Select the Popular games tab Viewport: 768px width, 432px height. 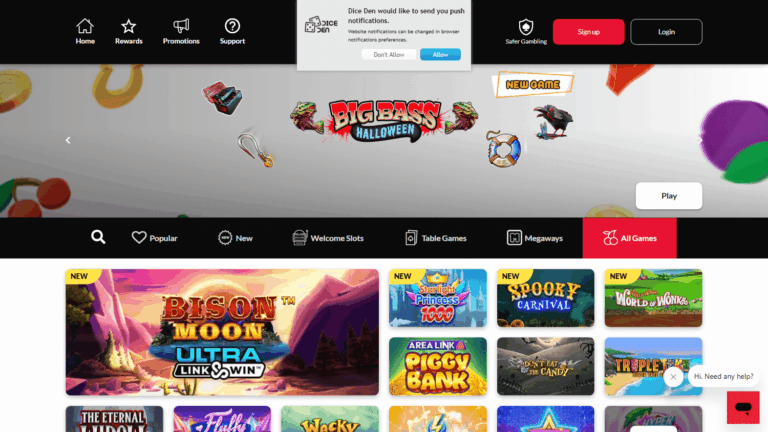[154, 238]
